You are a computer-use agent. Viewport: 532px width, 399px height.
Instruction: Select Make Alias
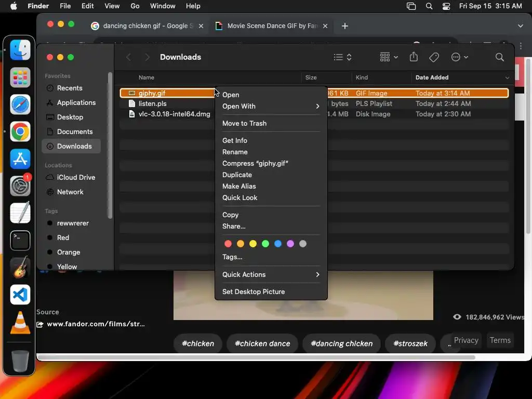pyautogui.click(x=271, y=187)
